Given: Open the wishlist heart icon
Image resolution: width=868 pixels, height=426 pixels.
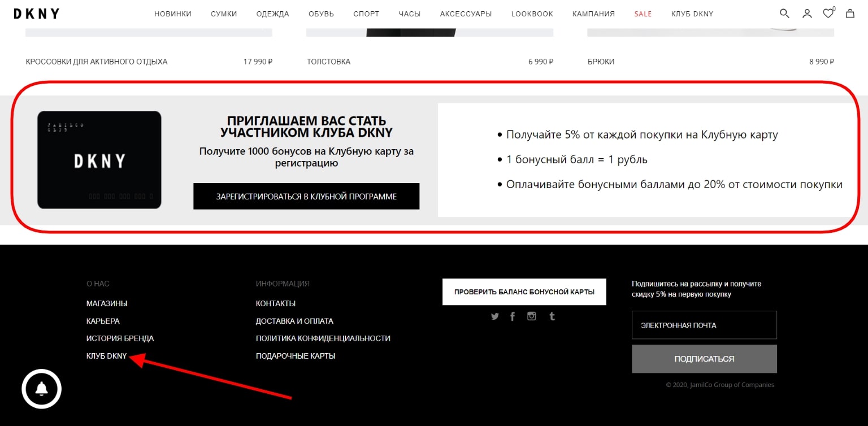Looking at the screenshot, I should 828,14.
